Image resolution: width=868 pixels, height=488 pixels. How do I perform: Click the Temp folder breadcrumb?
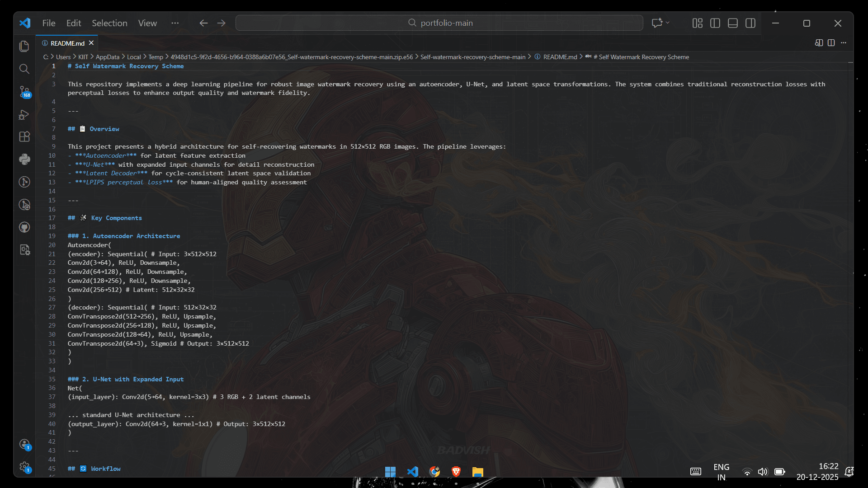(156, 57)
